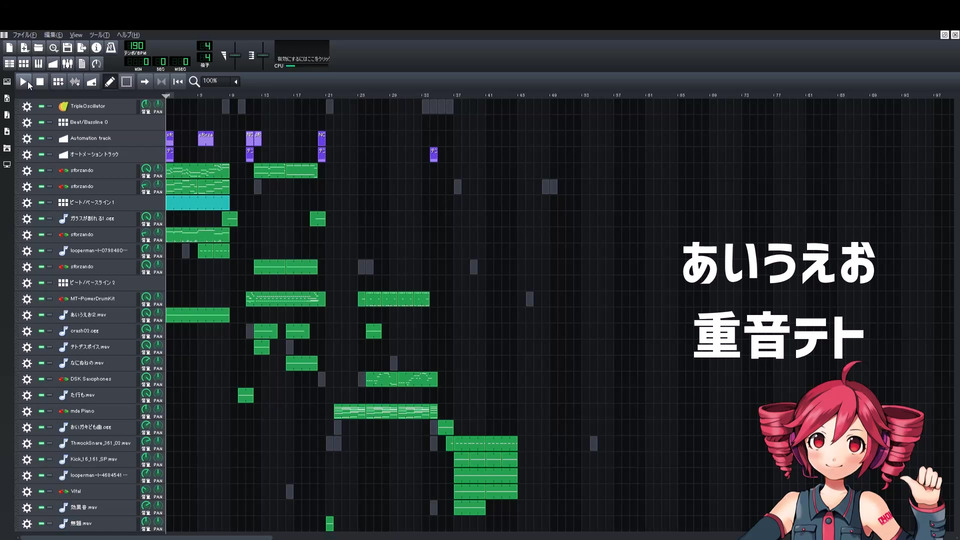Show the Beat+Bassline Editor icon
Screen dimensions: 960x540
[x=24, y=63]
